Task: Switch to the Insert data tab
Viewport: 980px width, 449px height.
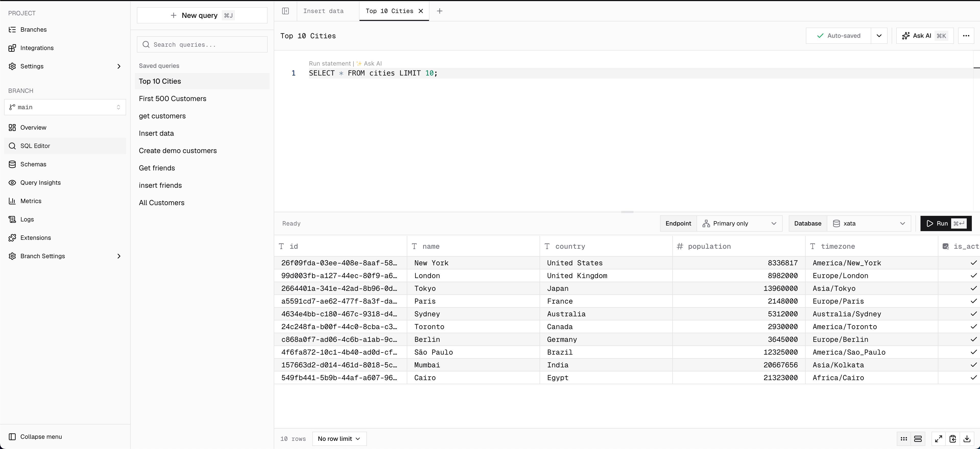Action: [323, 11]
